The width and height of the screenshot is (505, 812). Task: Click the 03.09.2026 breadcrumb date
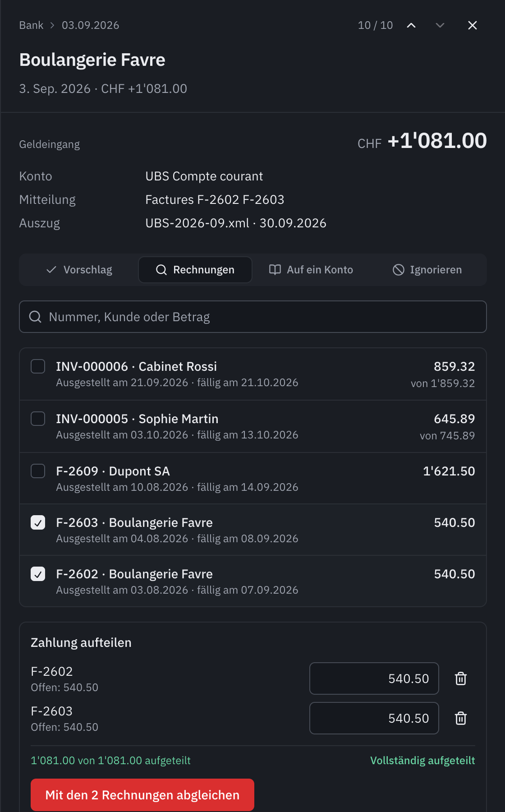click(x=91, y=25)
